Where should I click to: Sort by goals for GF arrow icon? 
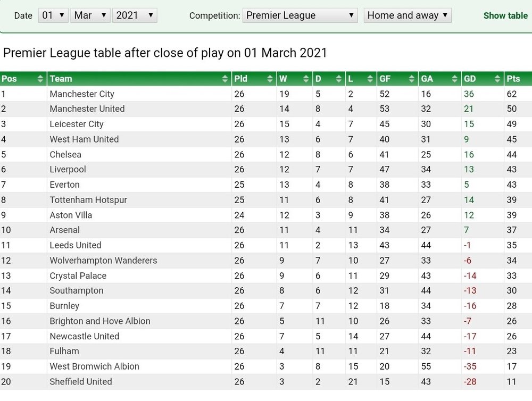click(x=412, y=79)
